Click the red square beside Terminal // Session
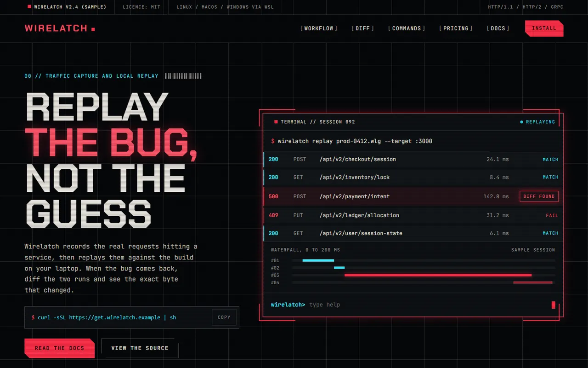This screenshot has height=368, width=588. tap(276, 122)
